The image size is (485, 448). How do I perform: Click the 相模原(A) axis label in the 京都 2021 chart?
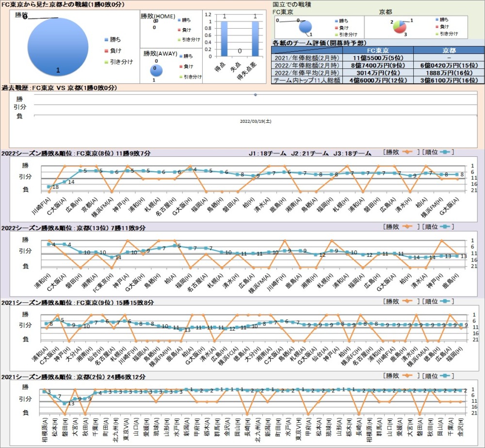tap(45, 430)
